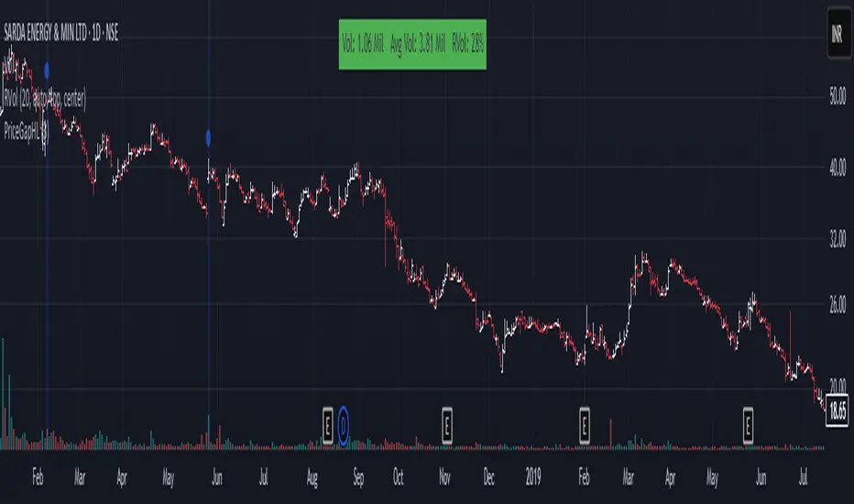854x504 pixels.
Task: Click the blue gap dot above June
Action: pos(208,138)
